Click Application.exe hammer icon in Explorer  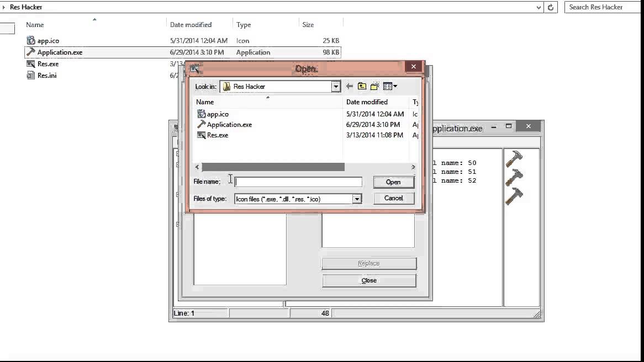pyautogui.click(x=31, y=52)
